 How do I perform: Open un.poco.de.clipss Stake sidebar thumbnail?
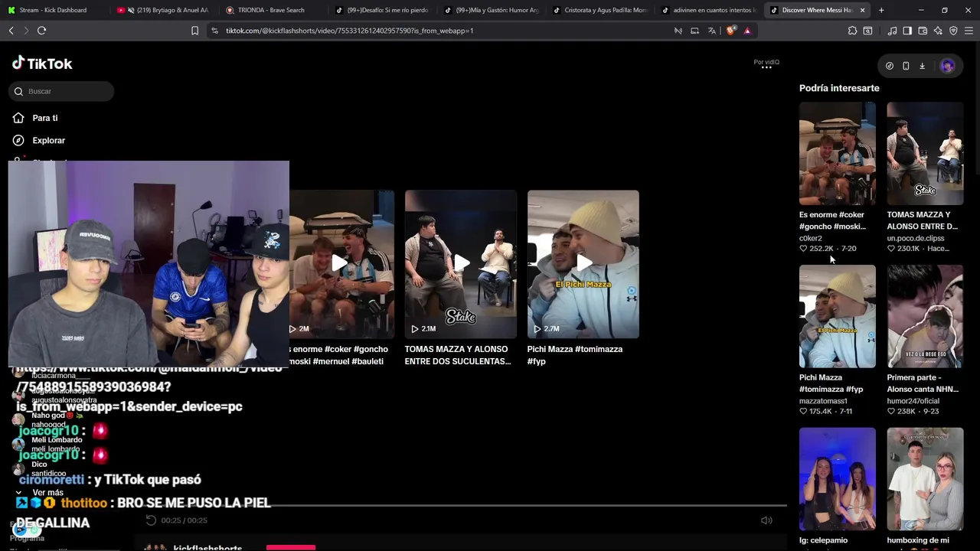click(925, 154)
